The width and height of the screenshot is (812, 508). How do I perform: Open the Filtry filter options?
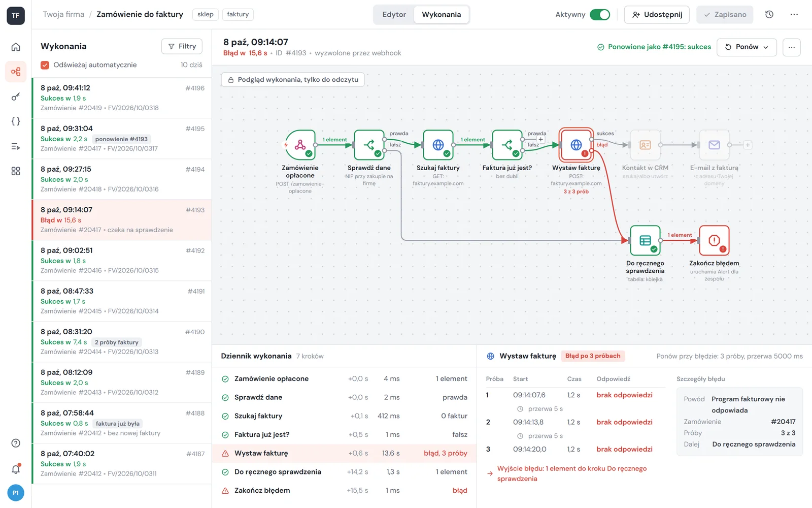(182, 46)
